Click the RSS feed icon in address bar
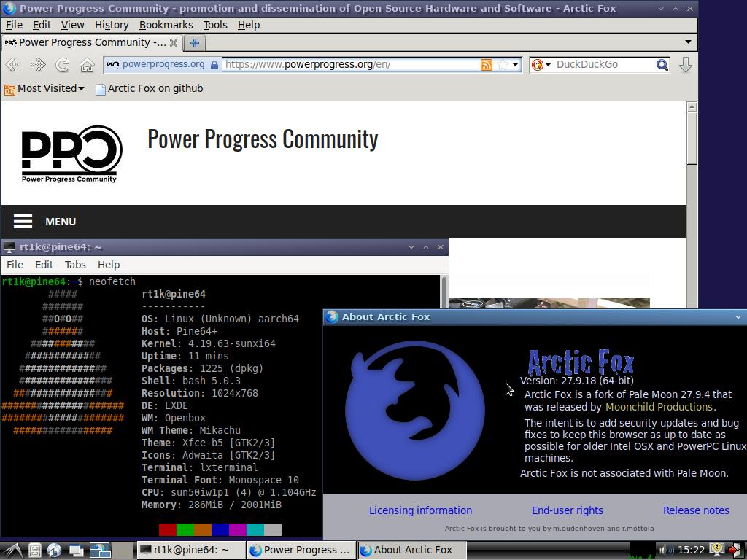The height and width of the screenshot is (560, 747). [x=486, y=65]
